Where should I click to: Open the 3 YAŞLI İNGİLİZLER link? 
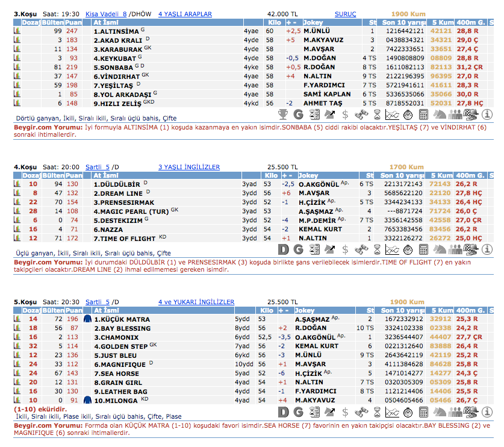(188, 167)
